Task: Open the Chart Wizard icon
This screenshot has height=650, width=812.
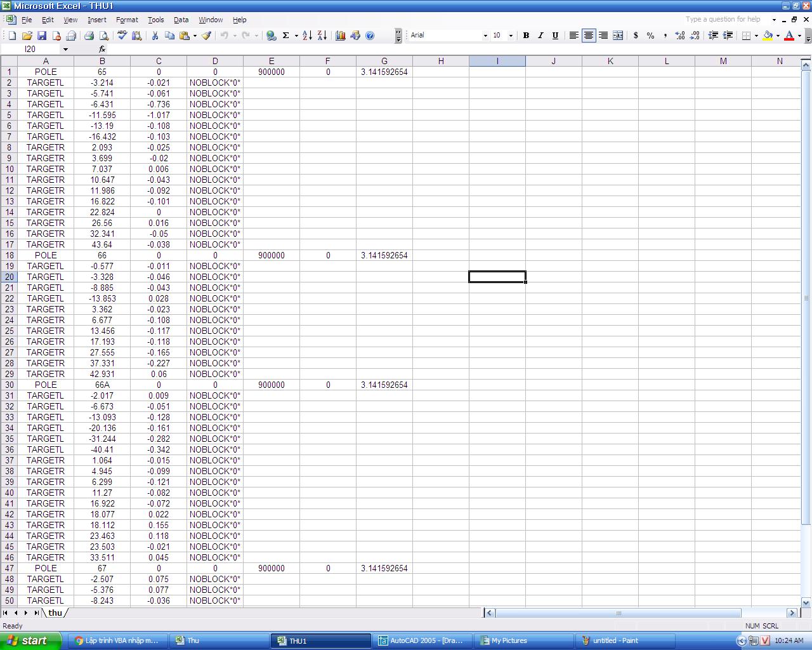Action: [x=340, y=36]
